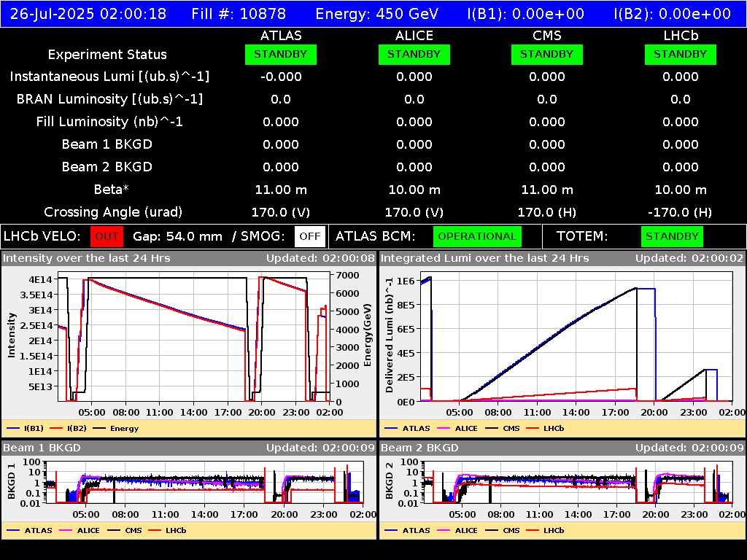Click integrated lumi Updated: 02:00:02 timestamp
This screenshot has width=747, height=560.
689,259
